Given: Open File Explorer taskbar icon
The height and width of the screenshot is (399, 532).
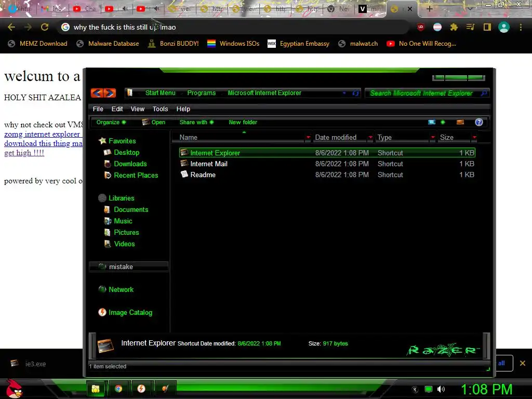Looking at the screenshot, I should click(96, 389).
